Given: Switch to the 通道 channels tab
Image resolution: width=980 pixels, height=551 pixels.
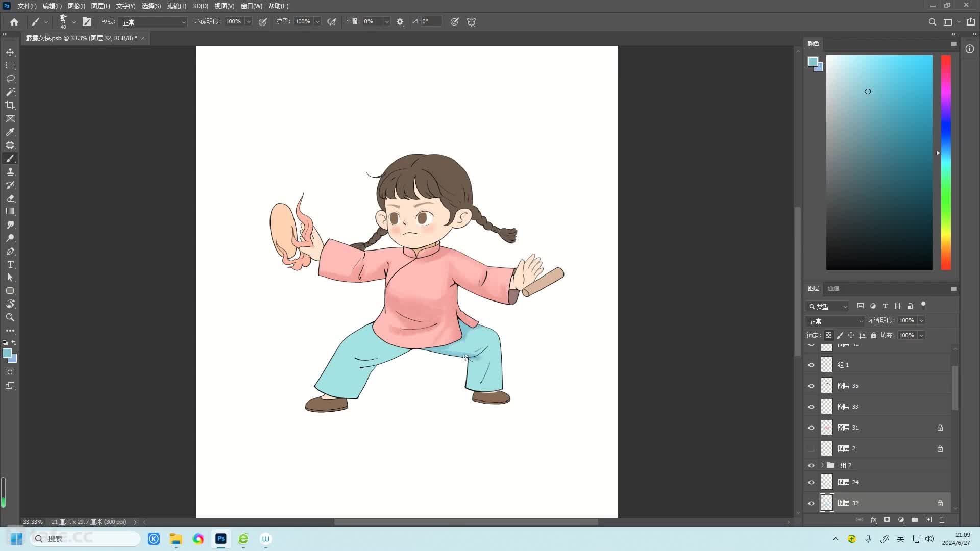Looking at the screenshot, I should pos(834,288).
